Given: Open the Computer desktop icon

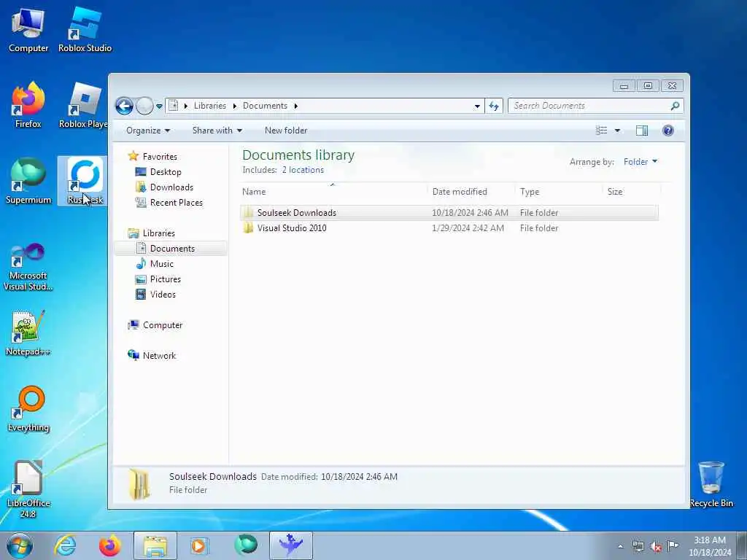Looking at the screenshot, I should click(28, 30).
